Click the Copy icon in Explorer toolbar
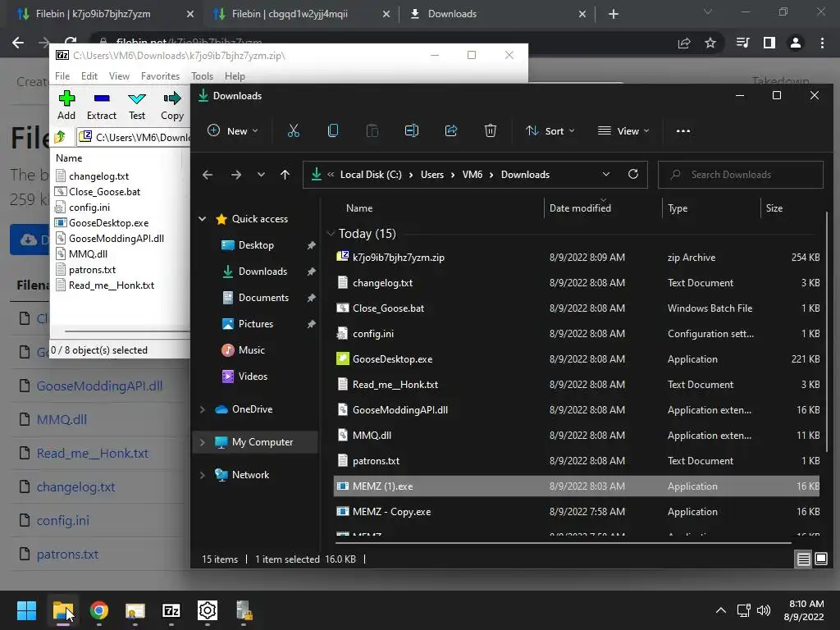840x630 pixels. [x=333, y=130]
